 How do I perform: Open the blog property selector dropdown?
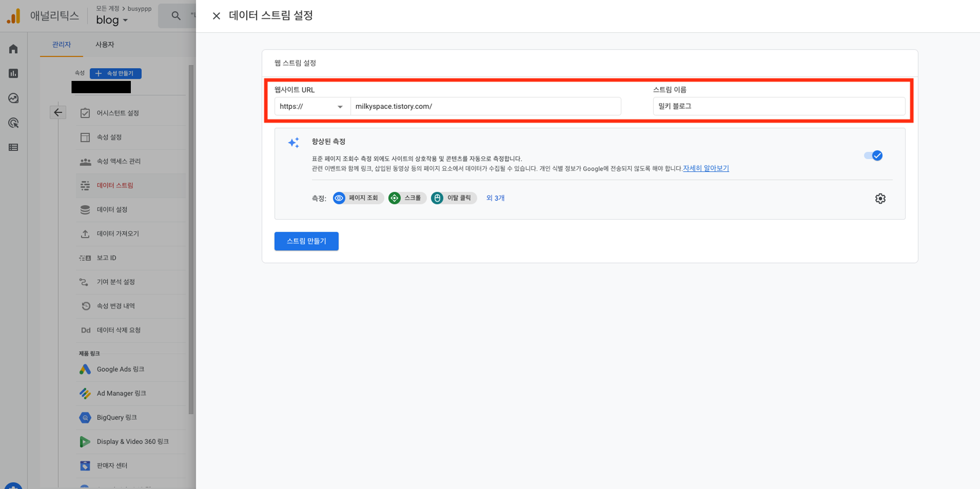[x=112, y=20]
